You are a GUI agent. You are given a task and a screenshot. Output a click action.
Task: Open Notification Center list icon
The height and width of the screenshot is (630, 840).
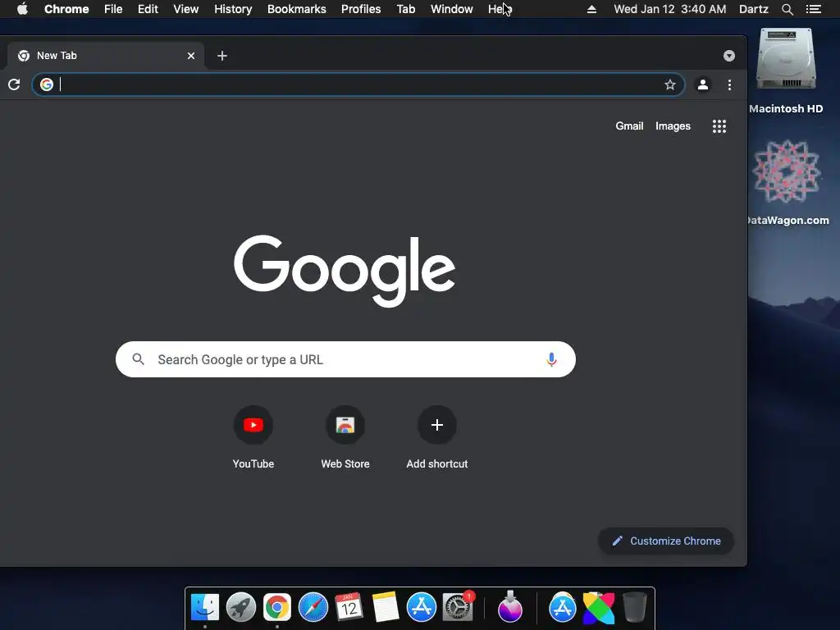coord(813,9)
